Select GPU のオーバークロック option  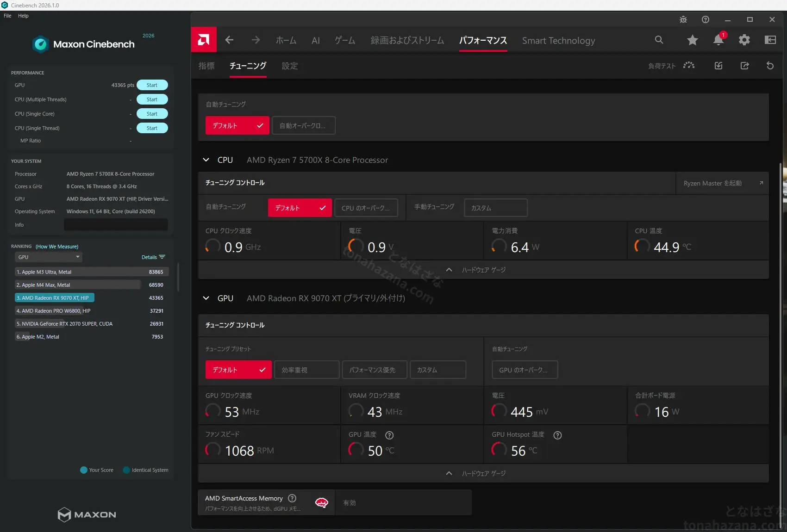525,370
